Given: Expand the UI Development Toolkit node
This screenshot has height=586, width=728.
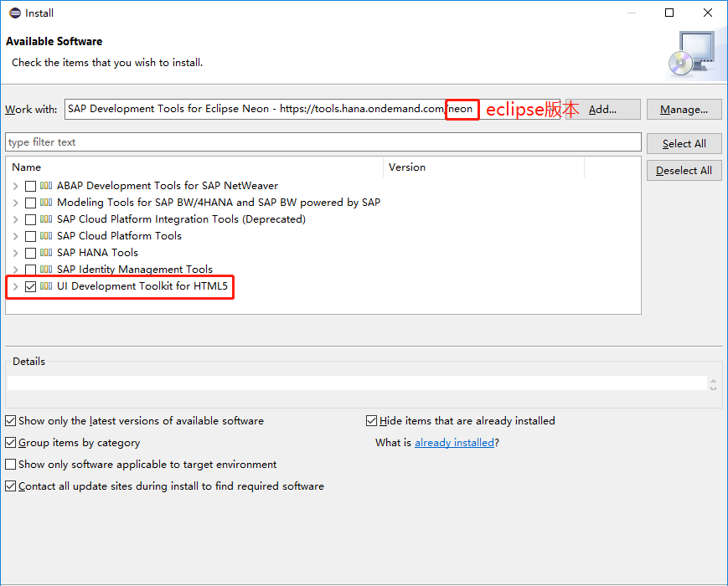Looking at the screenshot, I should click(15, 286).
